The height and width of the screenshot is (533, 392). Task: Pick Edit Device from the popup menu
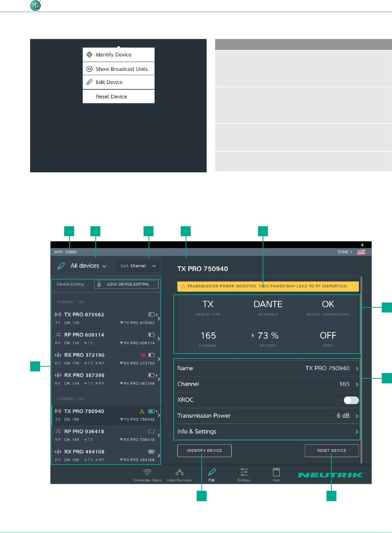pyautogui.click(x=118, y=82)
